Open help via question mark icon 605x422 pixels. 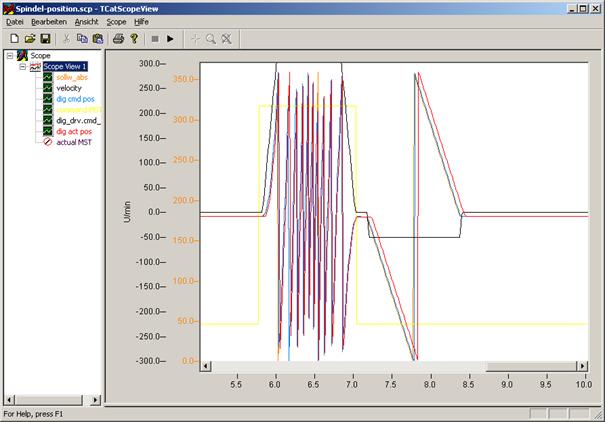(133, 38)
